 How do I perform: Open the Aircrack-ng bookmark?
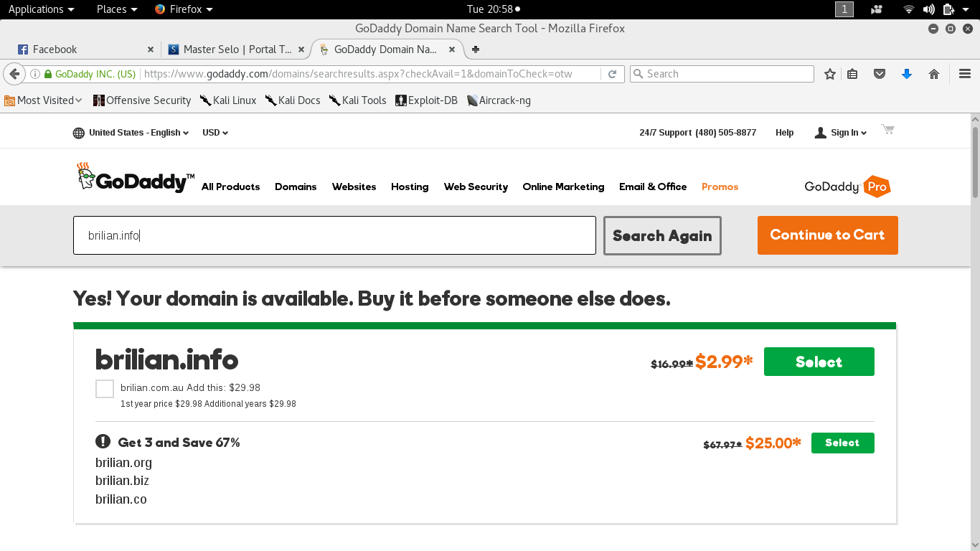pyautogui.click(x=499, y=100)
